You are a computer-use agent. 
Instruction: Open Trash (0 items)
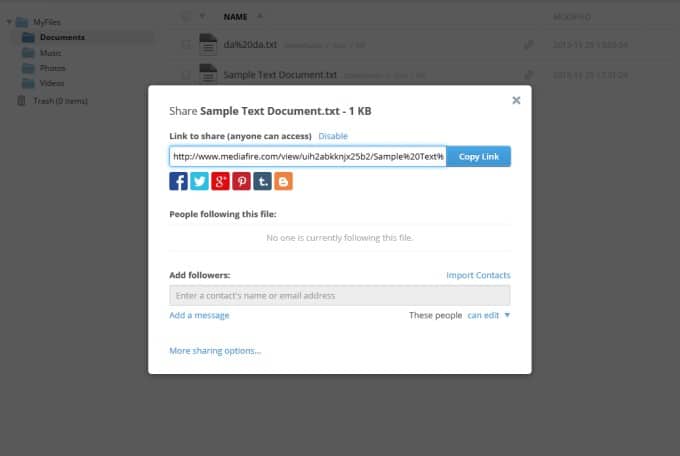[60, 101]
